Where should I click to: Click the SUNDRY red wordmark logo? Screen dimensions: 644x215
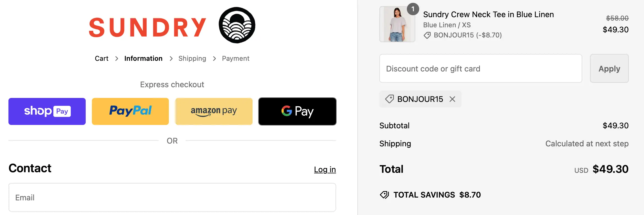148,28
